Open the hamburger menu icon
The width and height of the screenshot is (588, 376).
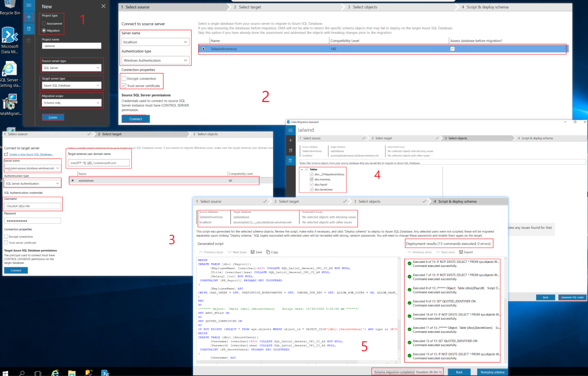pyautogui.click(x=29, y=5)
